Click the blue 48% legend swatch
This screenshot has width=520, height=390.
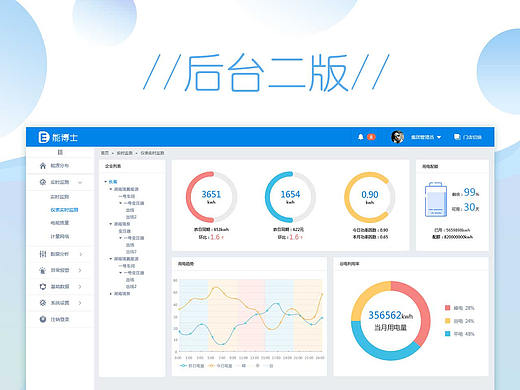pos(447,334)
